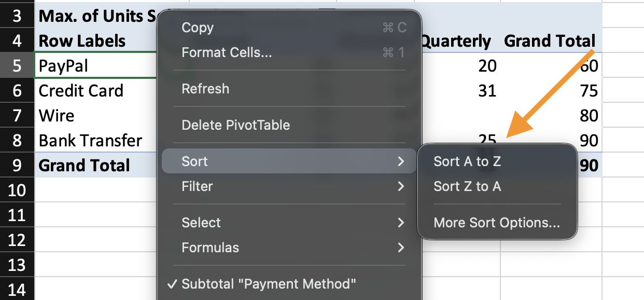
Task: Click the Wire row label cell
Action: click(x=57, y=116)
